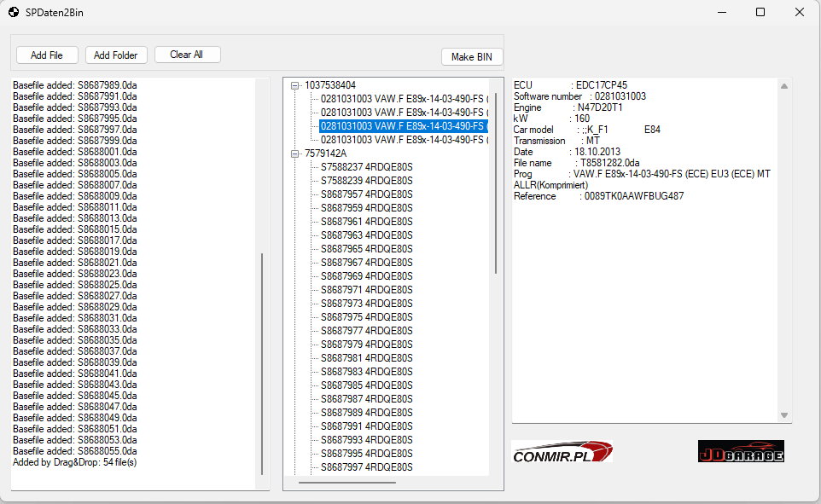821x504 pixels.
Task: Click the Add File button
Action: point(47,55)
